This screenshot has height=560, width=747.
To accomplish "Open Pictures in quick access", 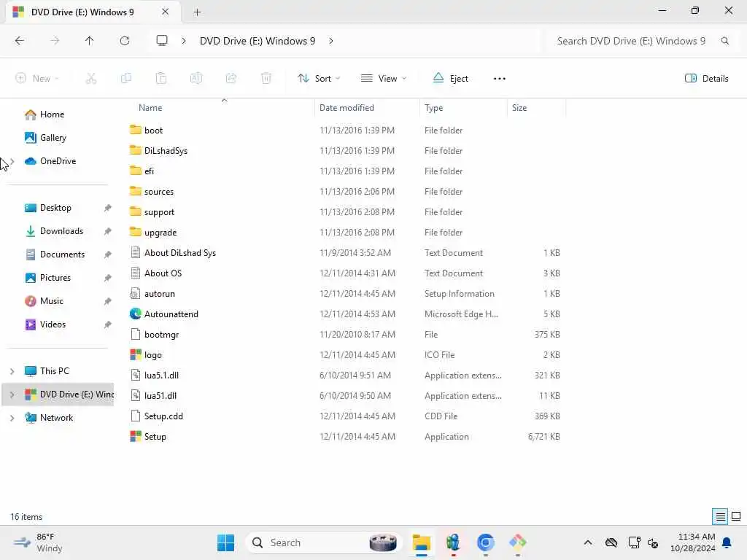I will [x=47, y=278].
